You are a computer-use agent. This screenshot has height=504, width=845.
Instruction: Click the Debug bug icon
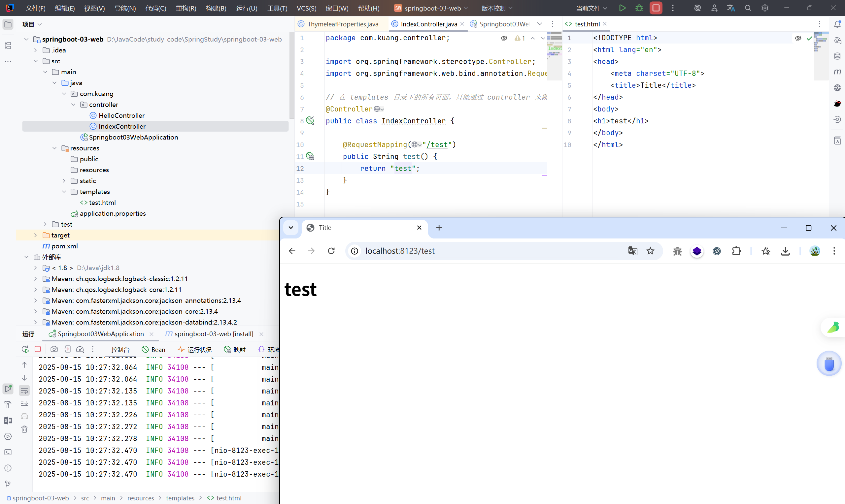coord(639,8)
